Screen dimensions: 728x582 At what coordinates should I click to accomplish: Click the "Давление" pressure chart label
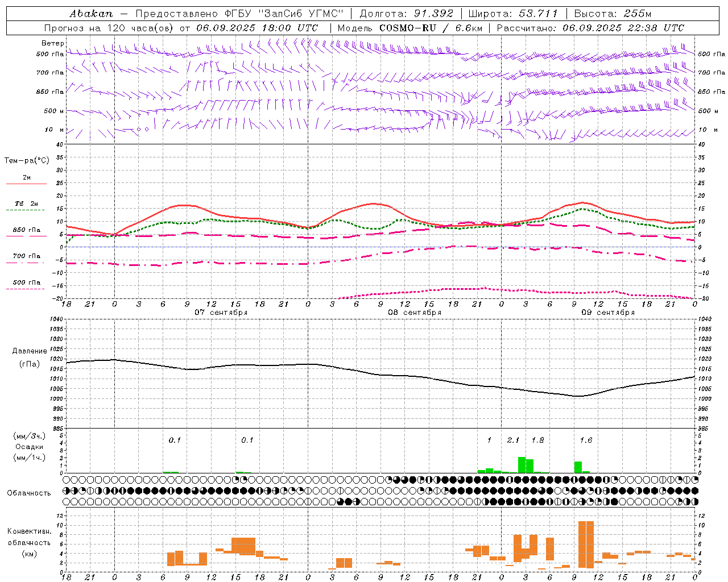[29, 351]
